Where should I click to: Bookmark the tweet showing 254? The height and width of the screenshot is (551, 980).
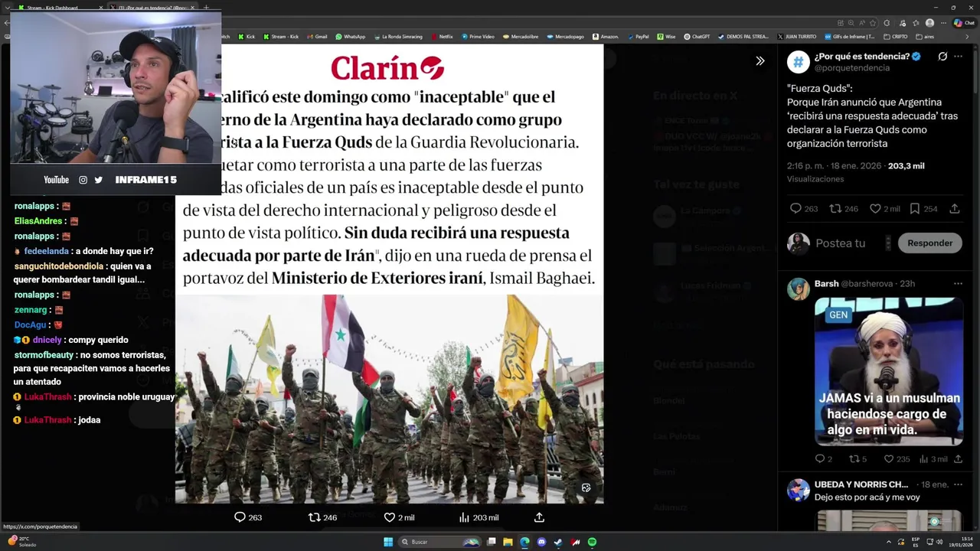(x=914, y=209)
